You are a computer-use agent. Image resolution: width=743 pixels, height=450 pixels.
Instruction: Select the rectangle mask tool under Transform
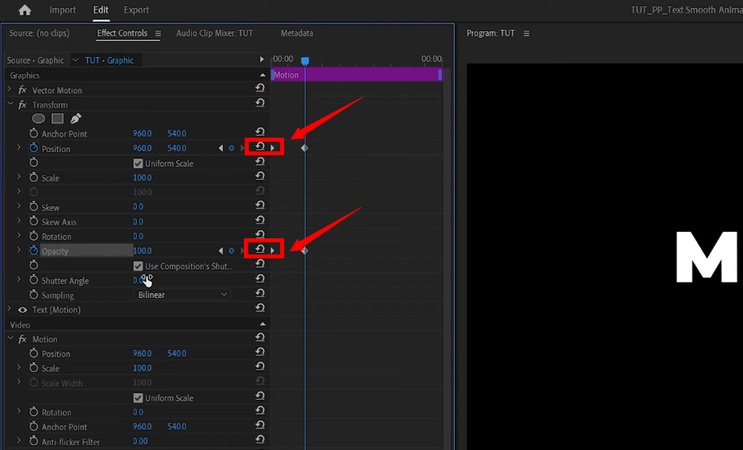pos(57,119)
